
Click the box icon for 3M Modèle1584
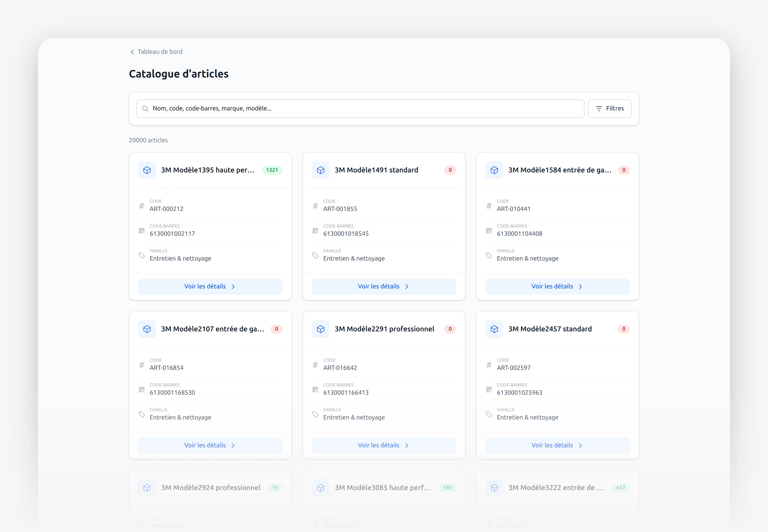(x=494, y=170)
